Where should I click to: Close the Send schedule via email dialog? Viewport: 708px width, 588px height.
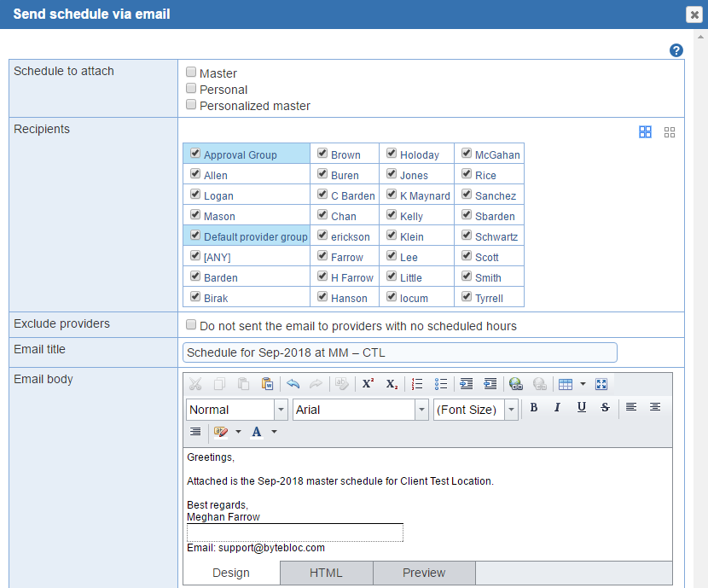pos(694,15)
